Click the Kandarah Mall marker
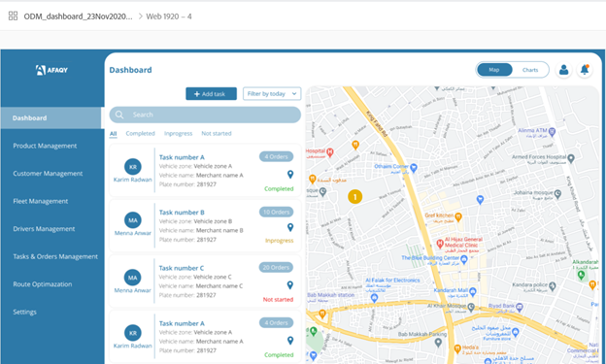 [x=472, y=292]
